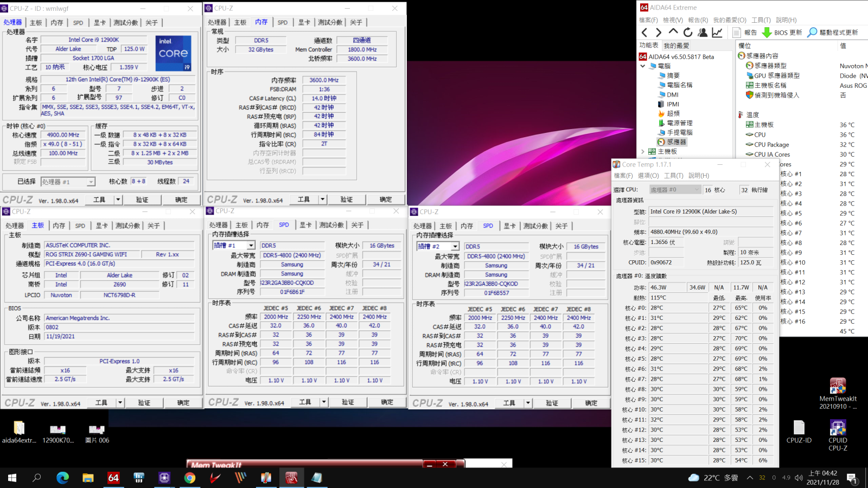
Task: Open 檔案(F) menu in Core Temp
Action: pyautogui.click(x=623, y=176)
